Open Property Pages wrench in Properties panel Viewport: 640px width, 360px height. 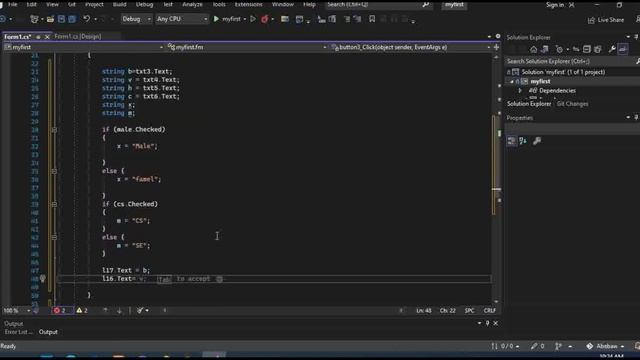(537, 141)
